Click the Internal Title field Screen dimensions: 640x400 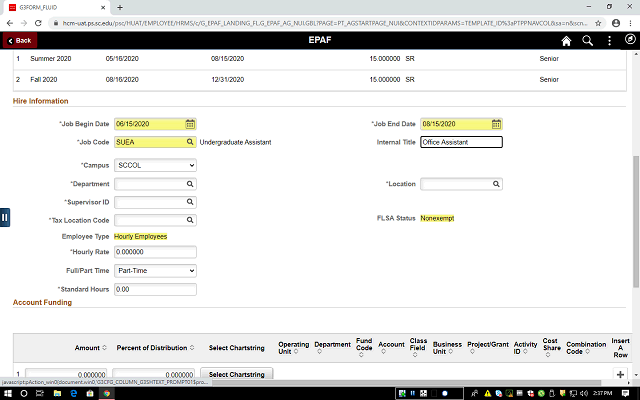click(x=461, y=142)
